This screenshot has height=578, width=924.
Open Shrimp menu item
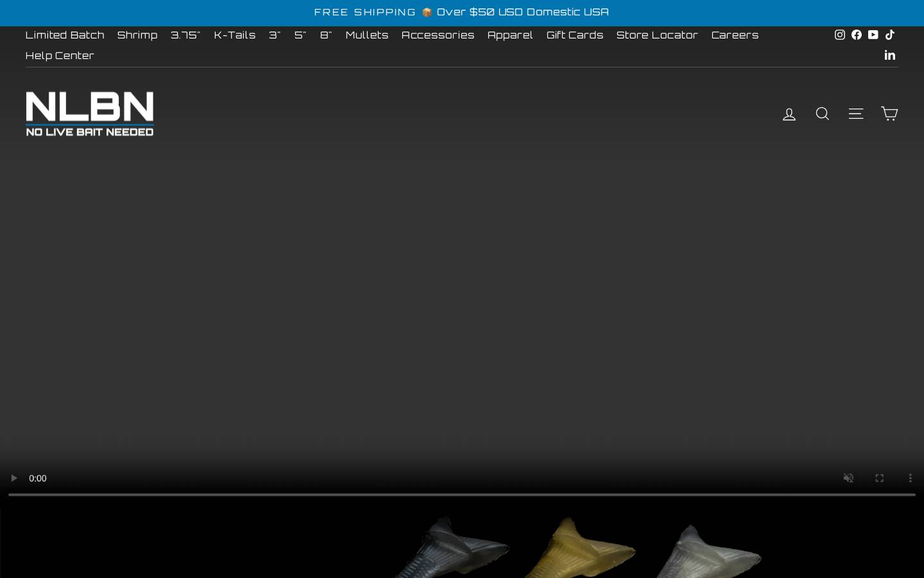[x=137, y=35]
